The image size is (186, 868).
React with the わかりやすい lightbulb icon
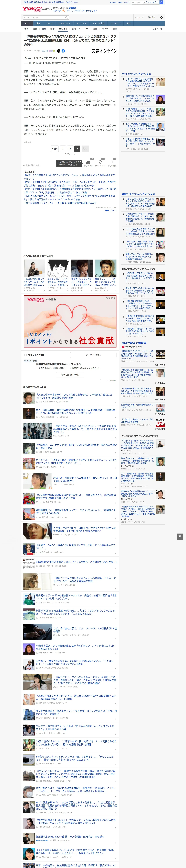[100, 162]
